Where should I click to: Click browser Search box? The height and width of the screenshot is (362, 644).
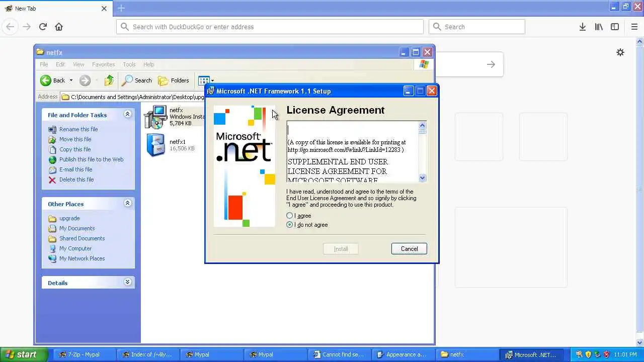pos(477,27)
